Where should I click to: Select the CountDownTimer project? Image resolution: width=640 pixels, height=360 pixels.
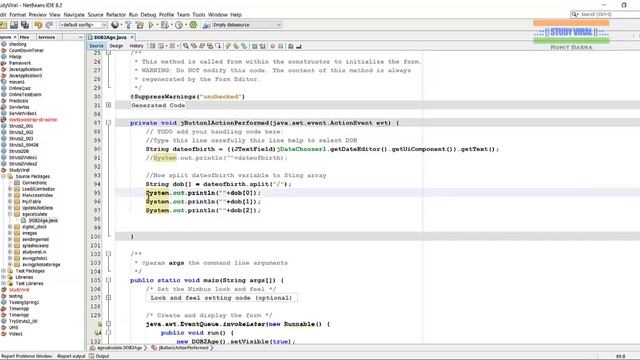26,51
